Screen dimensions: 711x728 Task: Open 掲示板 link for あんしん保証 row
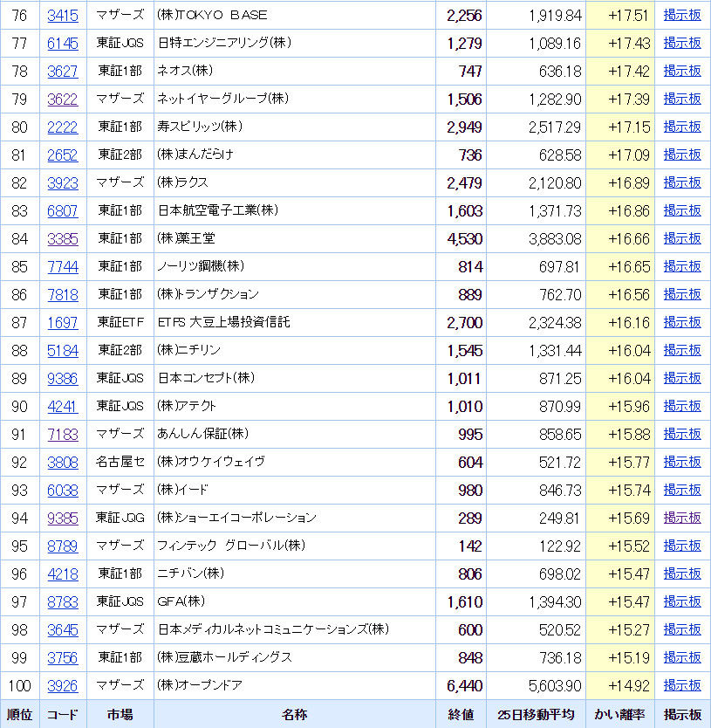[682, 434]
